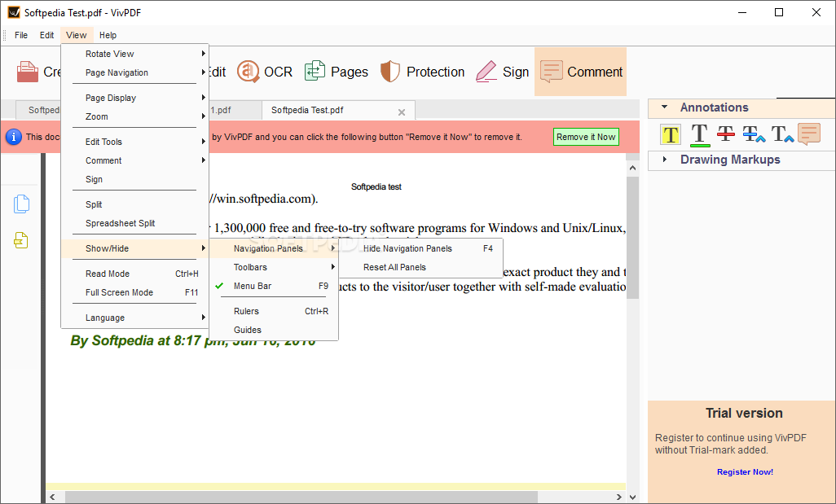
Task: Select Sign in the View menu
Action: pyautogui.click(x=135, y=180)
